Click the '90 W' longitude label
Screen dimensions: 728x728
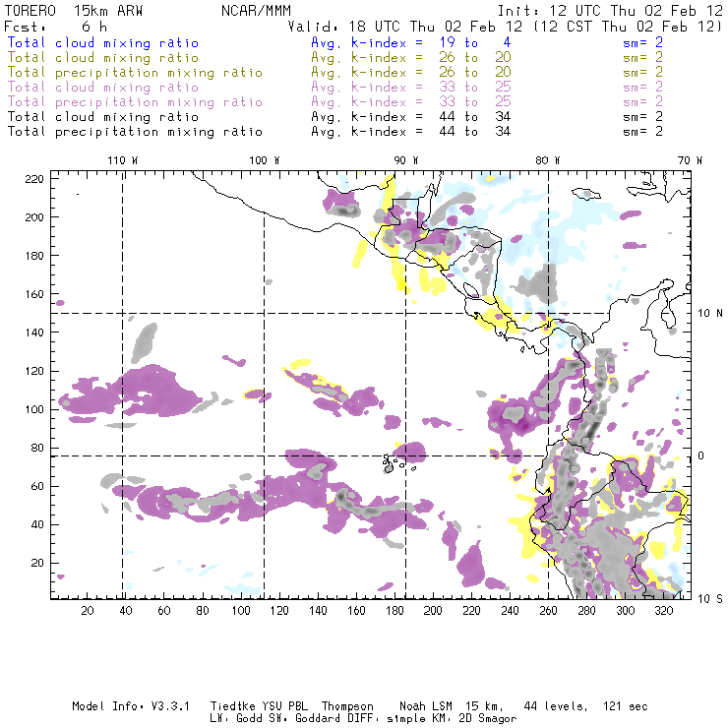click(x=406, y=160)
